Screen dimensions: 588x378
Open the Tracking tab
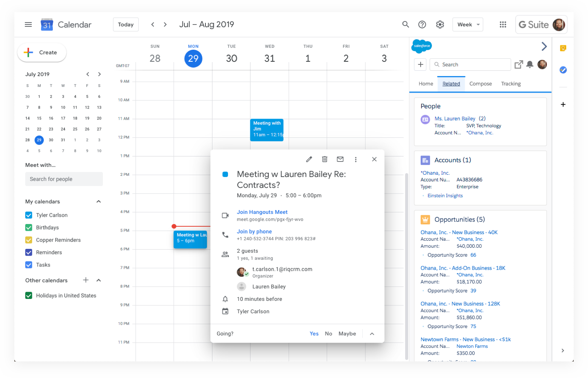tap(511, 84)
